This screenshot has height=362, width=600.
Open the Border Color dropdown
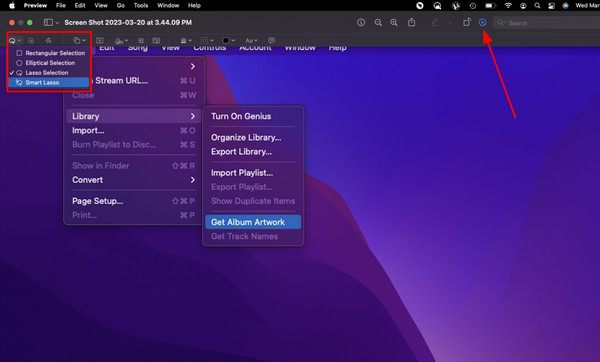[x=207, y=40]
